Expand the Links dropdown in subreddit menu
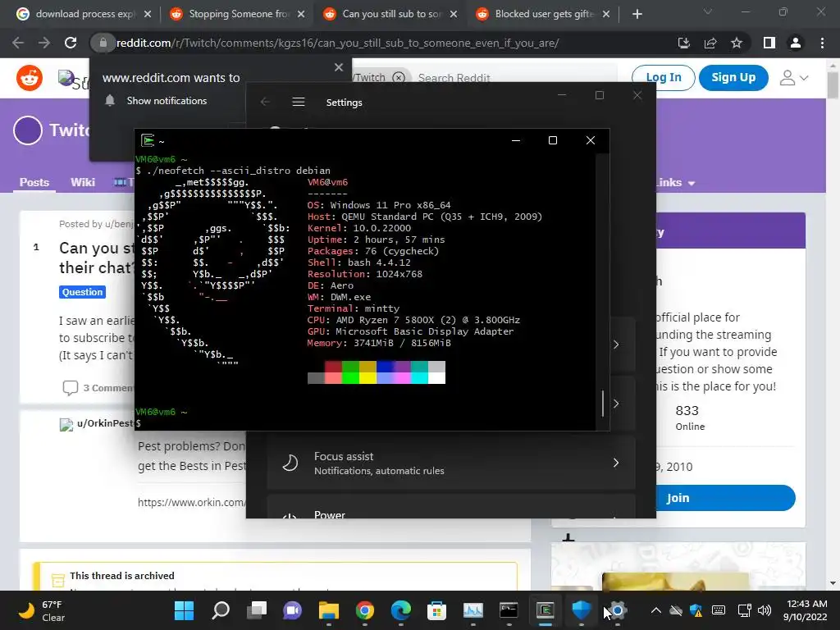 tap(675, 183)
